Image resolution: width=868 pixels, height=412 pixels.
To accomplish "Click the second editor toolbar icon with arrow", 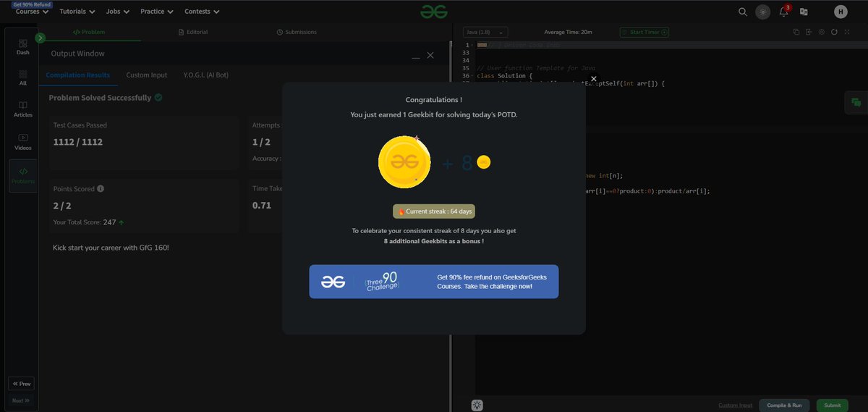I will [809, 32].
